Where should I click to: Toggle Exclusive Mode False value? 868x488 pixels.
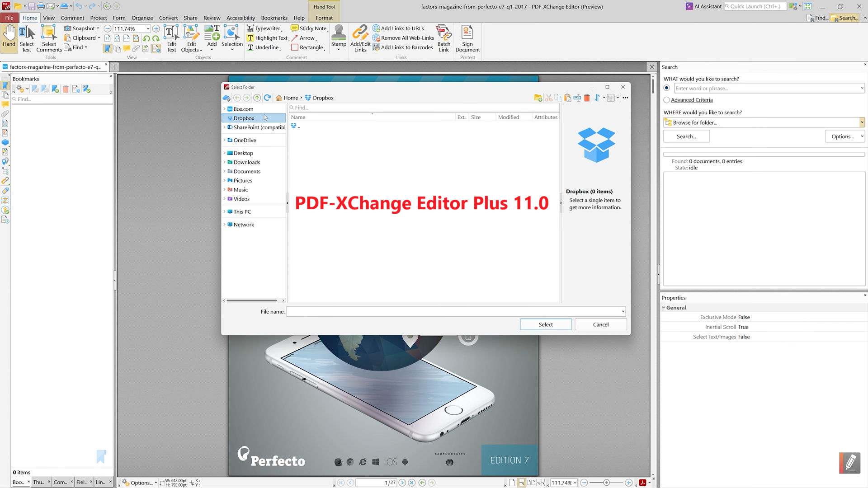[744, 317]
